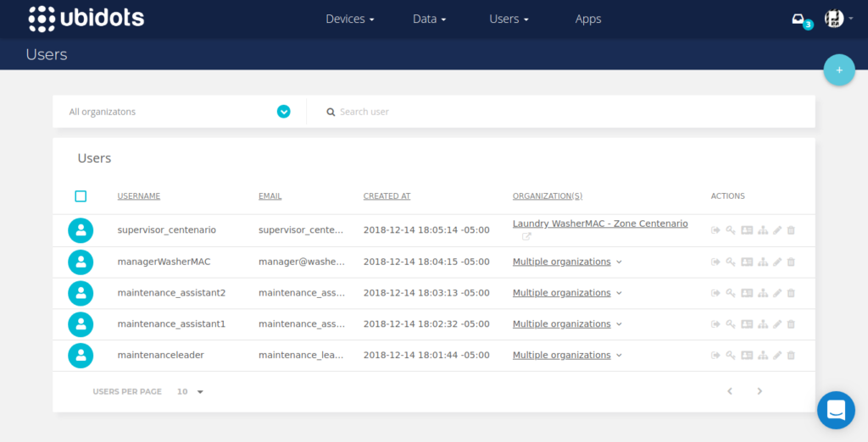
Task: Click the email manager@washe...
Action: [302, 262]
